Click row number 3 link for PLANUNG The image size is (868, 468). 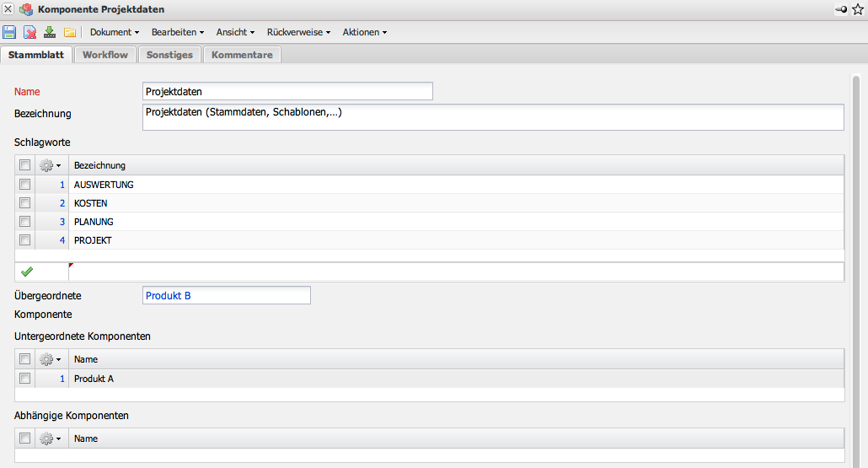[62, 222]
